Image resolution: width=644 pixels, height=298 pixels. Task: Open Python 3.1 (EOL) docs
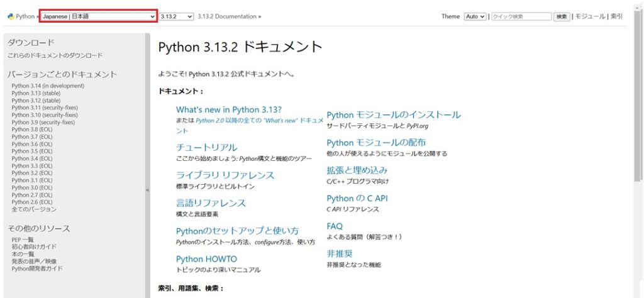32,180
